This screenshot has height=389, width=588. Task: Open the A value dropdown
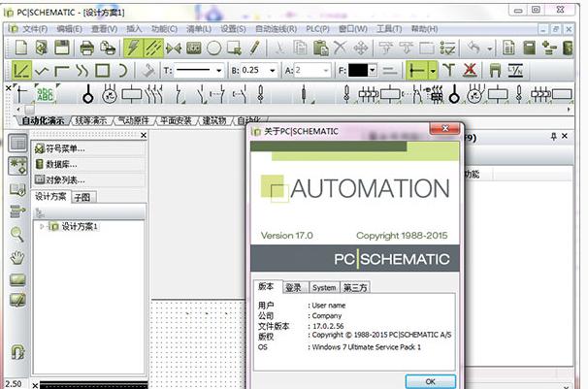pos(326,71)
